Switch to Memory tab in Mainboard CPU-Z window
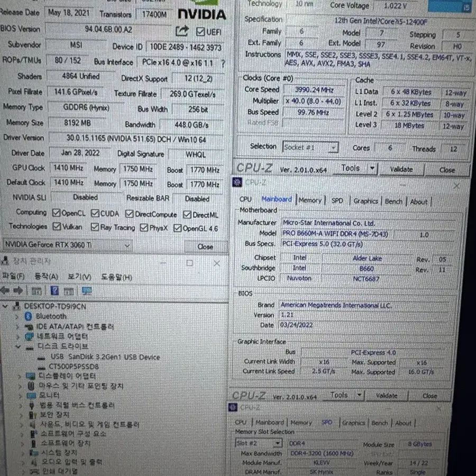476x476 pixels. (310, 200)
